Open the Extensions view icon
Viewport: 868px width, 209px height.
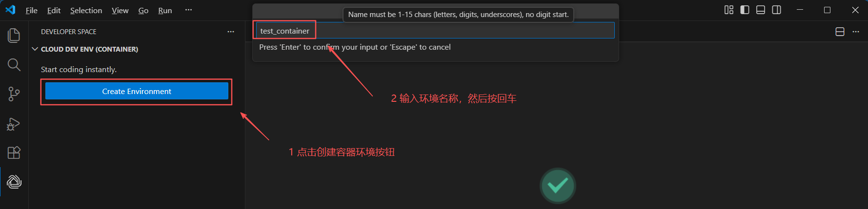click(14, 152)
